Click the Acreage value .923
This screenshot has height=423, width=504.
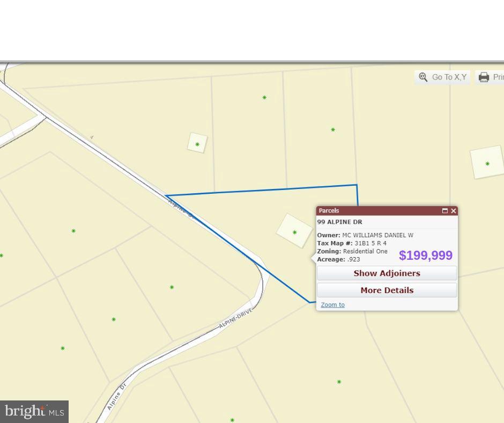point(353,259)
